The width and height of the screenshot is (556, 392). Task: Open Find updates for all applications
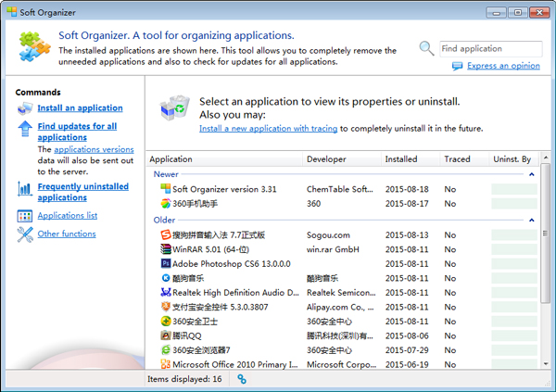pos(77,132)
